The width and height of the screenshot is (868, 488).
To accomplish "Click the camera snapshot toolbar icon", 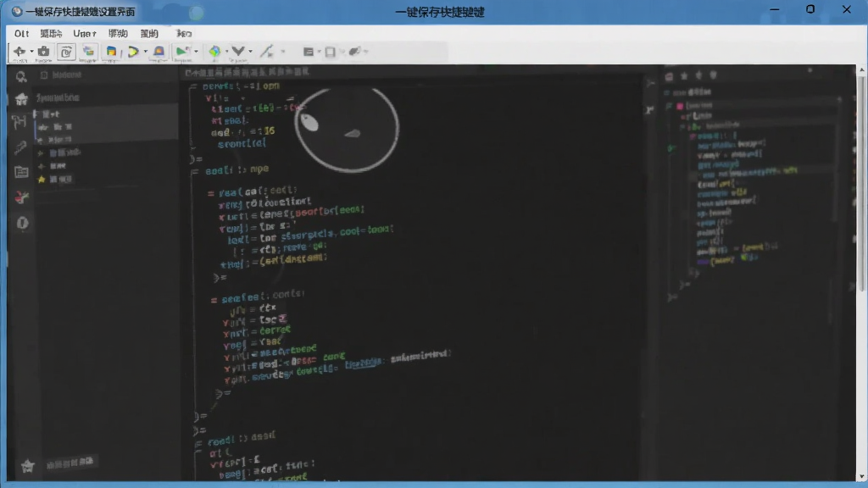I will (x=43, y=52).
